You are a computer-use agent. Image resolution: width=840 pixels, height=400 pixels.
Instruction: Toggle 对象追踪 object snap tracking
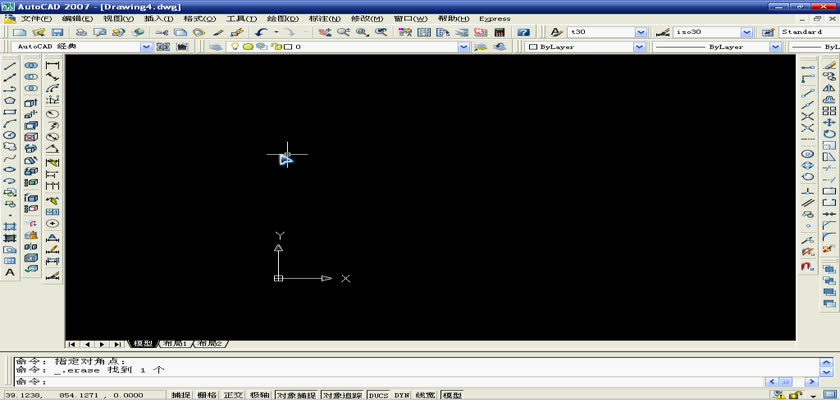tap(343, 395)
